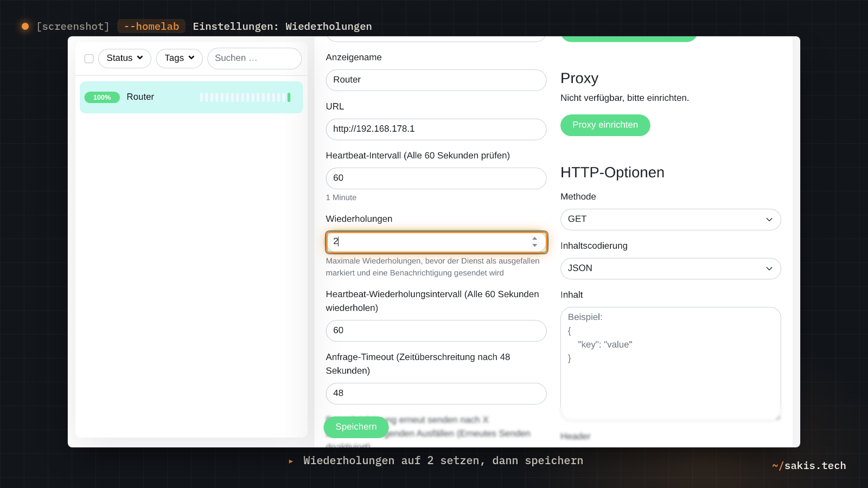Edit the Heartbeat-Wiederholungsintervall field
Viewport: 868px width, 488px height.
(x=436, y=331)
